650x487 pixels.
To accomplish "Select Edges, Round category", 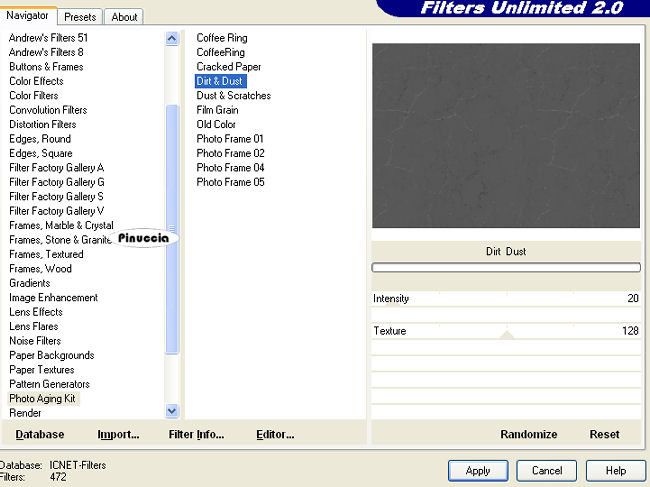I will click(40, 139).
